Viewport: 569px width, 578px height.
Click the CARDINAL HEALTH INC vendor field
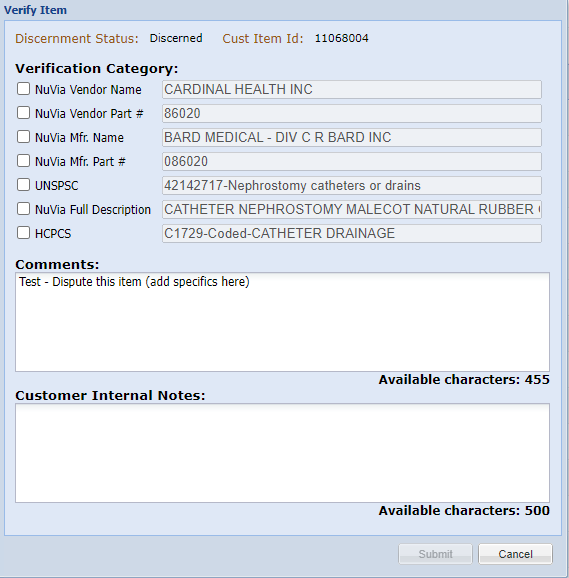(x=352, y=90)
